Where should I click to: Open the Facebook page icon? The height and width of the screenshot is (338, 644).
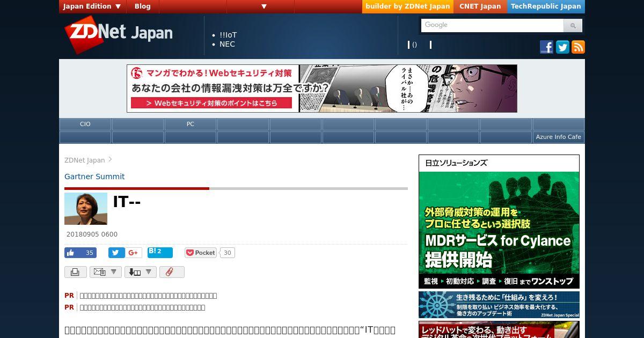[546, 47]
